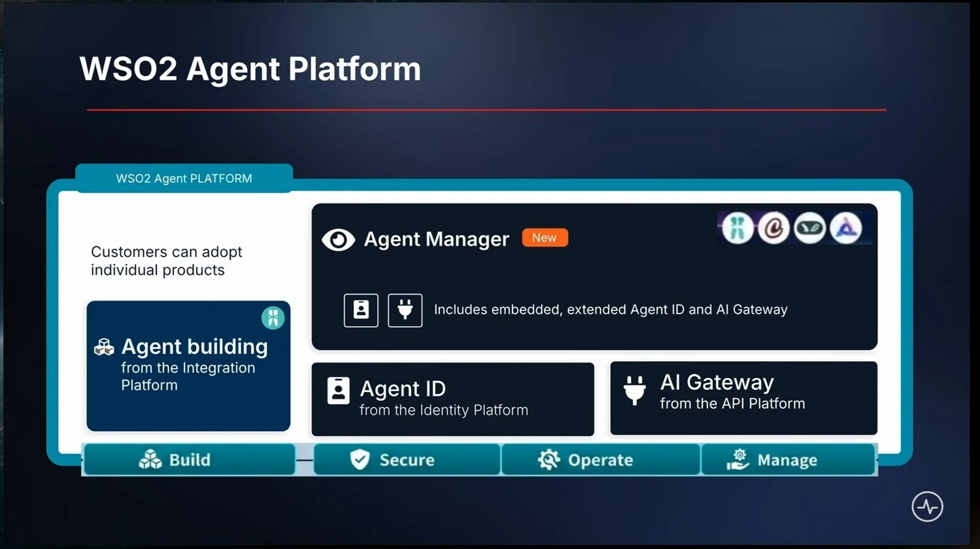The height and width of the screenshot is (549, 980).
Task: Select the Operate label in the bottom bar
Action: (600, 460)
